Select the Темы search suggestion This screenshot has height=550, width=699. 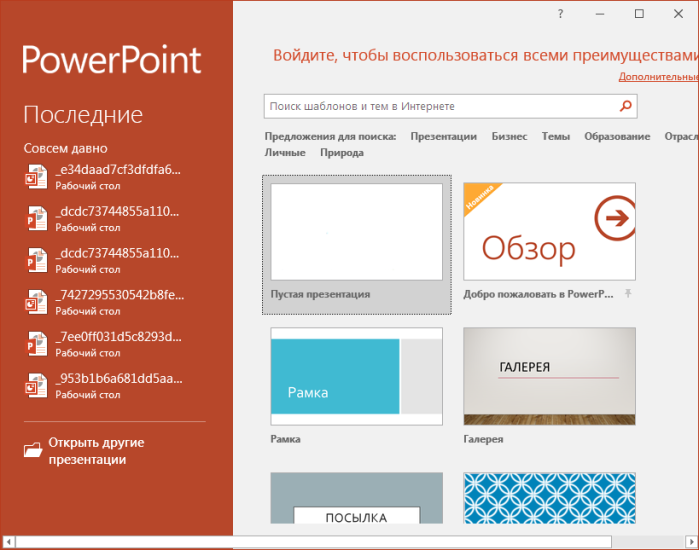coord(555,136)
